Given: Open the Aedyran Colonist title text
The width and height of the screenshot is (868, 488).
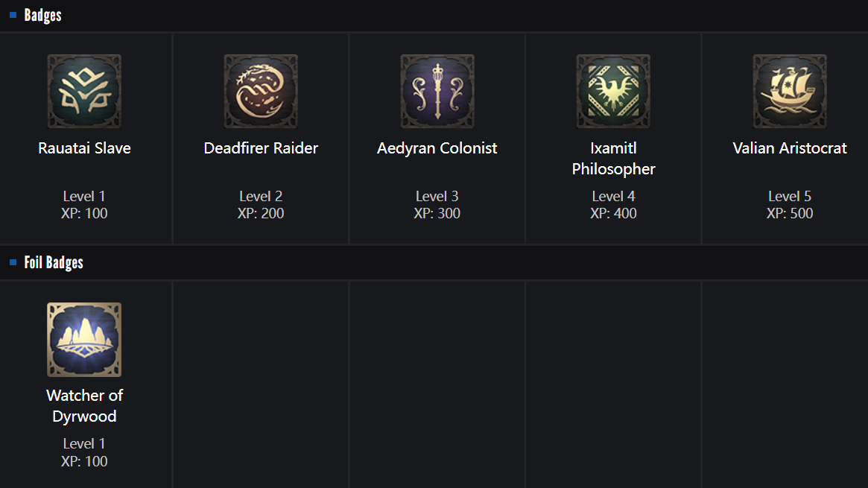Looking at the screenshot, I should tap(437, 148).
